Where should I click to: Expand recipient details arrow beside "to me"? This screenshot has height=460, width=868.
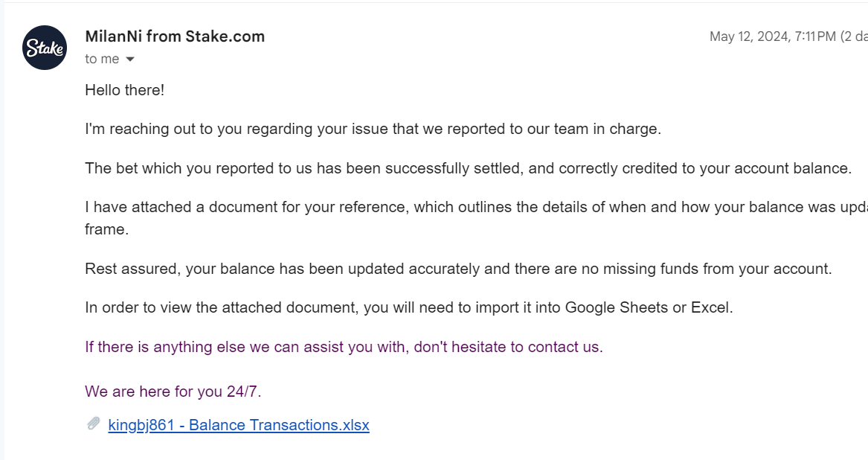[130, 60]
